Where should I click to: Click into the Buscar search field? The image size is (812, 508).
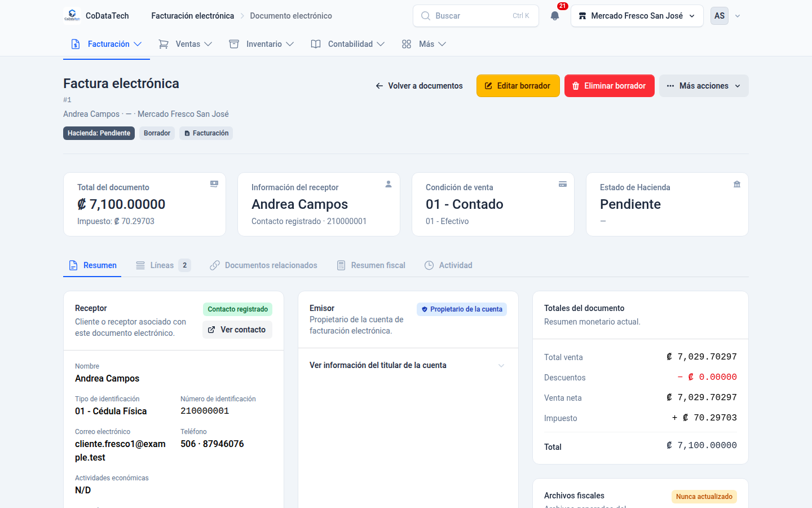pos(476,16)
